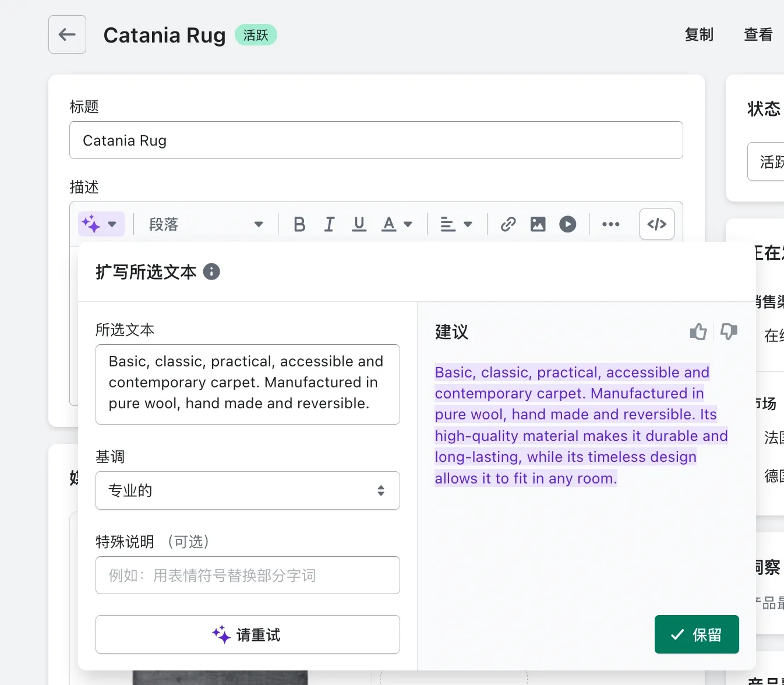Viewport: 784px width, 685px height.
Task: Insert a video using the play icon
Action: point(567,224)
